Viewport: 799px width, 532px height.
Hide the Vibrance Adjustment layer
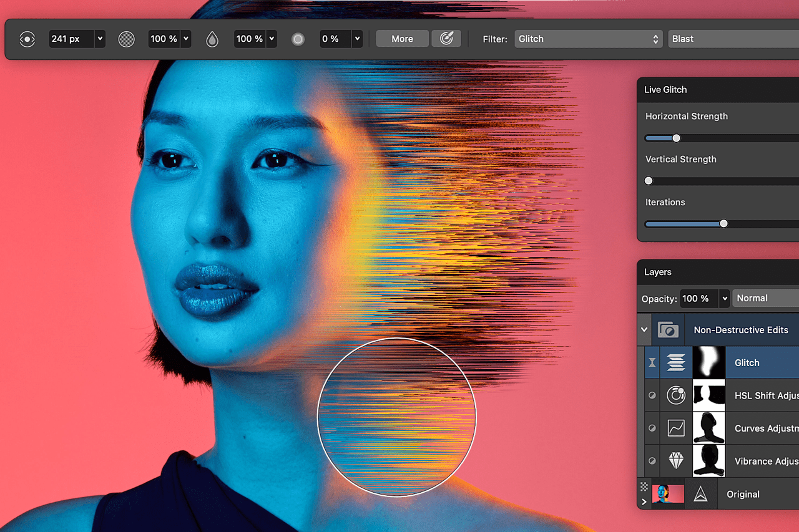(652, 462)
